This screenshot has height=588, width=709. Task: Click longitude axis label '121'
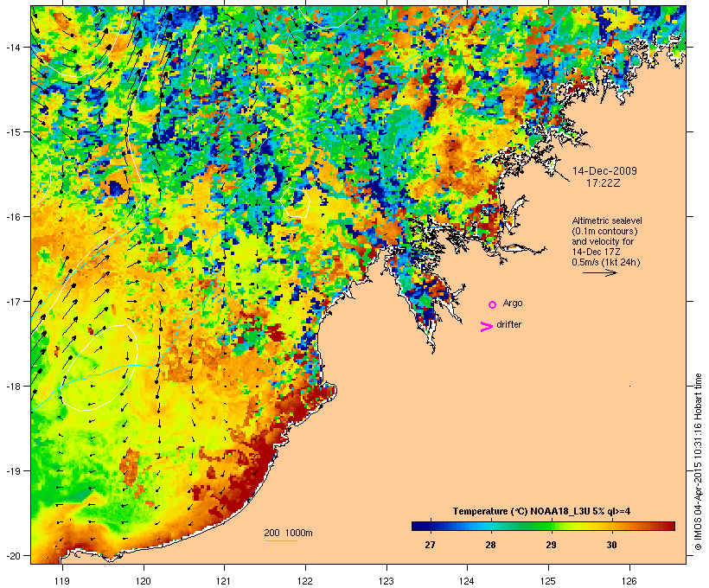(224, 581)
